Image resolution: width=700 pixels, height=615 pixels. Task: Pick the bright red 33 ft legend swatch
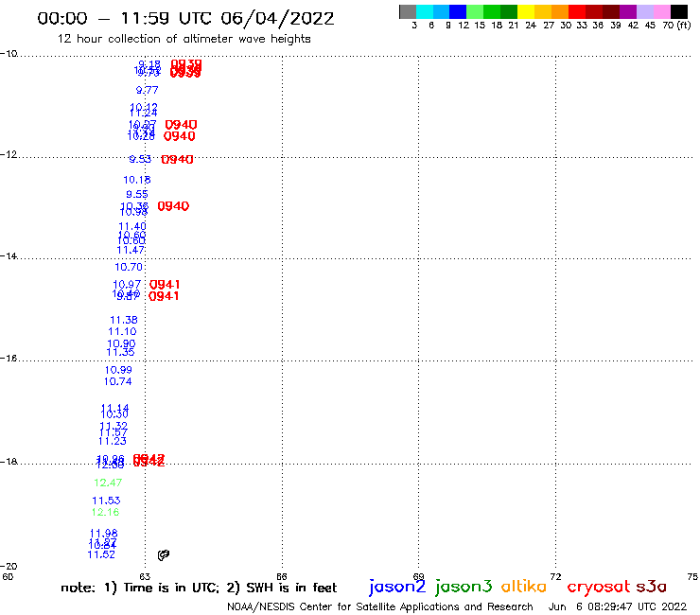pyautogui.click(x=577, y=11)
